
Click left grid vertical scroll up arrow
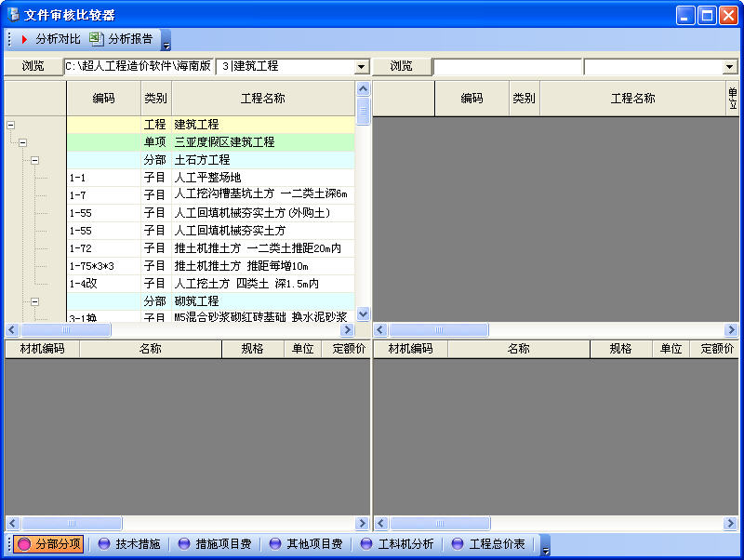(x=363, y=88)
